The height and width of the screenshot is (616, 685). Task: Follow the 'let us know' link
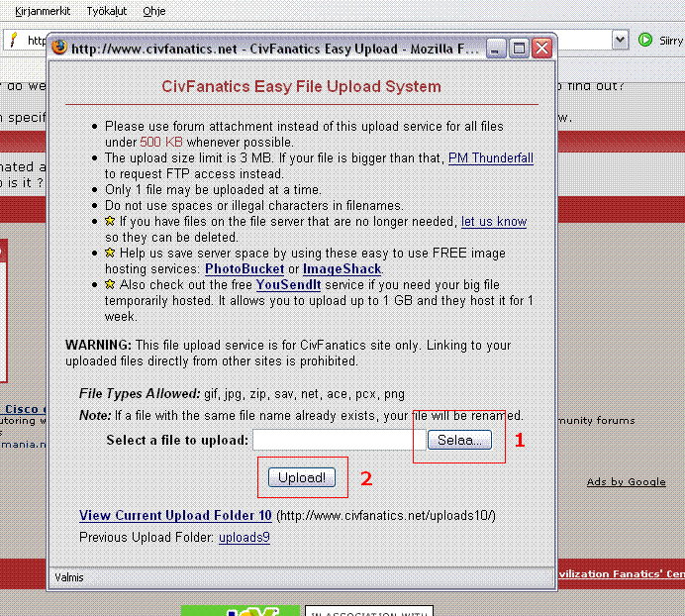494,222
